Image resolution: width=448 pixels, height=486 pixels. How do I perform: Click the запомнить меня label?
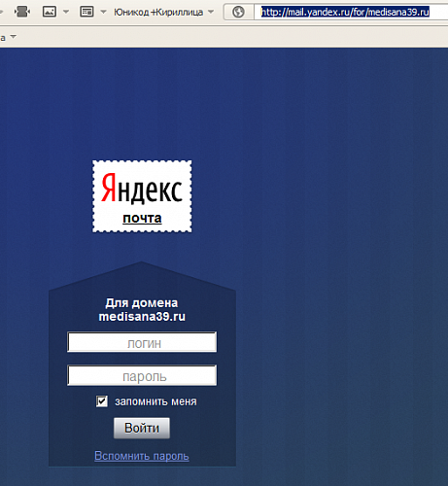pyautogui.click(x=155, y=401)
